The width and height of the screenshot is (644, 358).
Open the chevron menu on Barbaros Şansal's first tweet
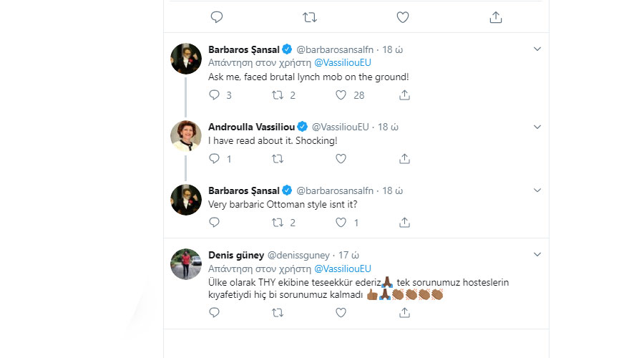click(x=537, y=49)
